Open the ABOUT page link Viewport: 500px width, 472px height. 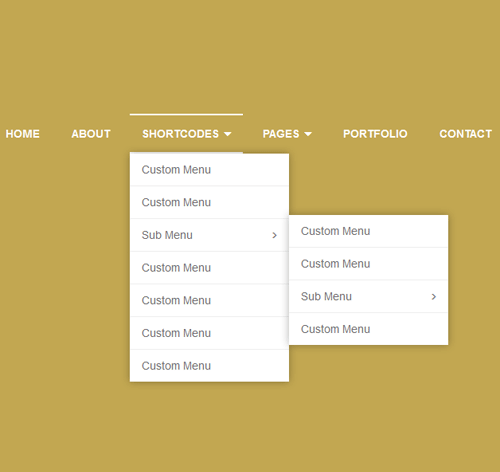91,134
